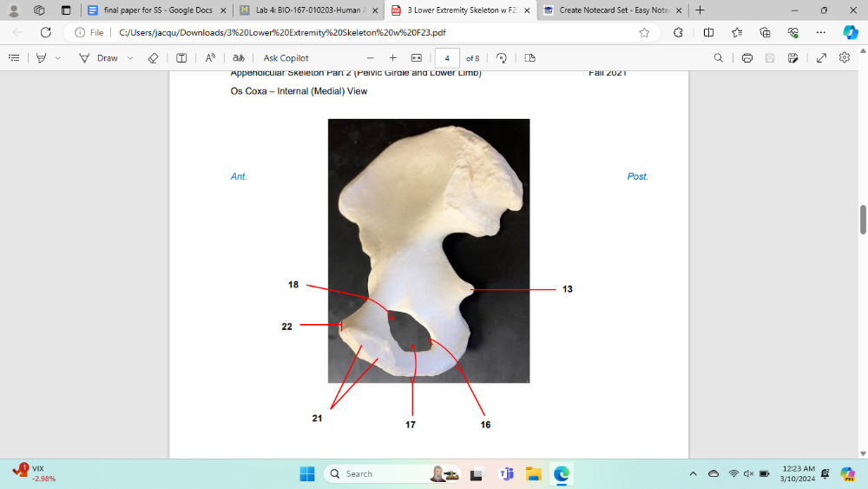The width and height of the screenshot is (868, 489).
Task: Click the Rotate page icon
Action: pyautogui.click(x=501, y=58)
